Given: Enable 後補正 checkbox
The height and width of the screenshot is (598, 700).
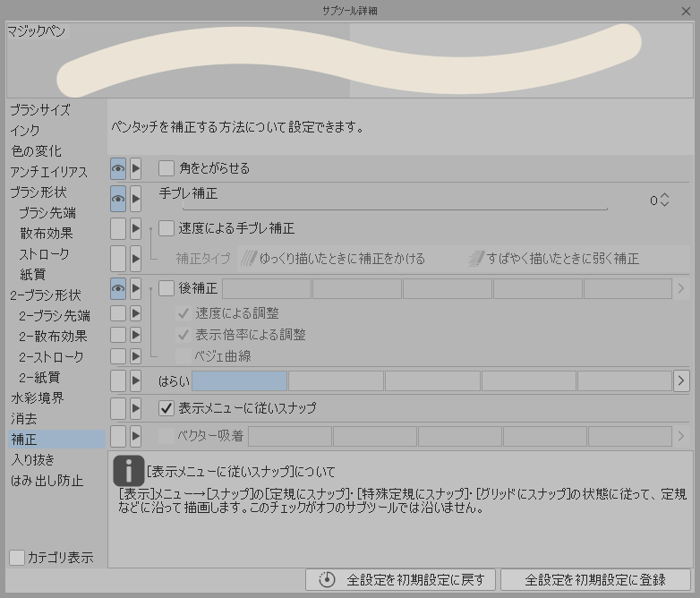Looking at the screenshot, I should [x=166, y=288].
